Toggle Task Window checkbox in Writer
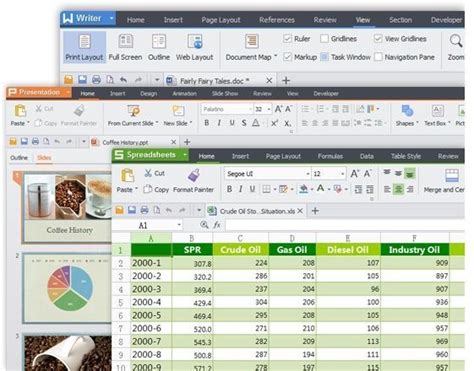 (x=324, y=57)
